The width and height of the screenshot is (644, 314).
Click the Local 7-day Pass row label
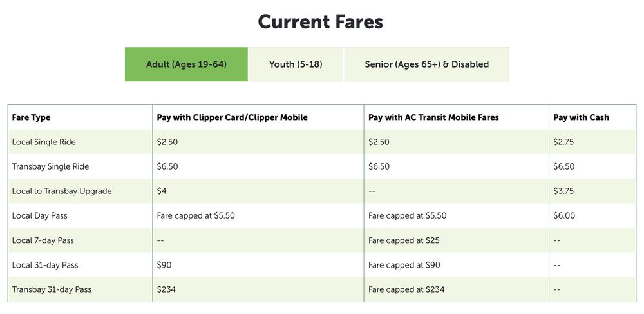pos(43,240)
